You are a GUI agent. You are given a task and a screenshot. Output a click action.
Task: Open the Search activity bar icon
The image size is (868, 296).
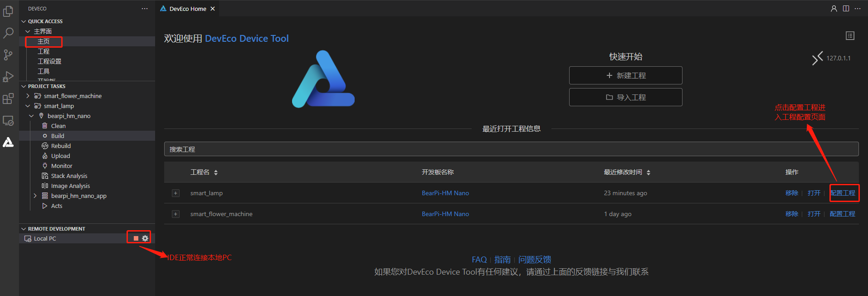[8, 33]
